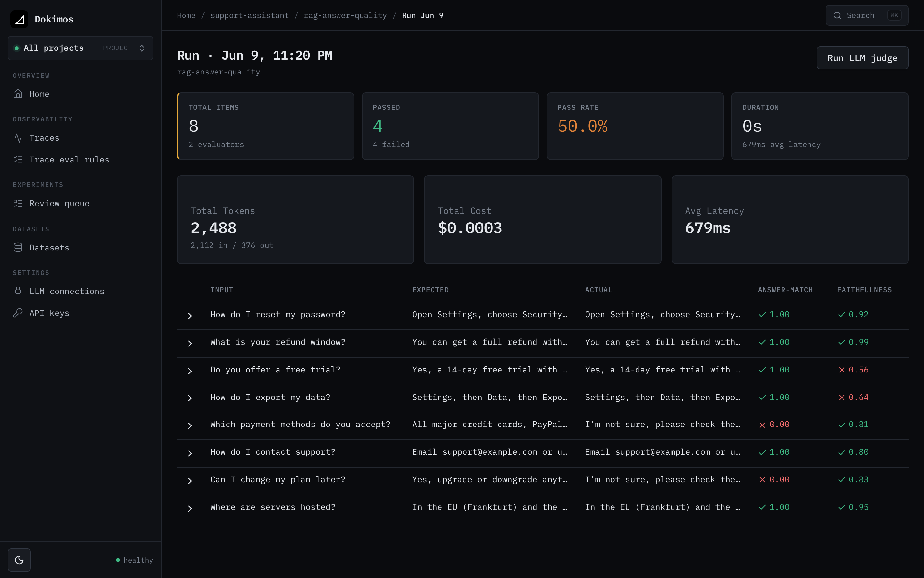Click the up-down chevron on project selector

[x=142, y=48]
